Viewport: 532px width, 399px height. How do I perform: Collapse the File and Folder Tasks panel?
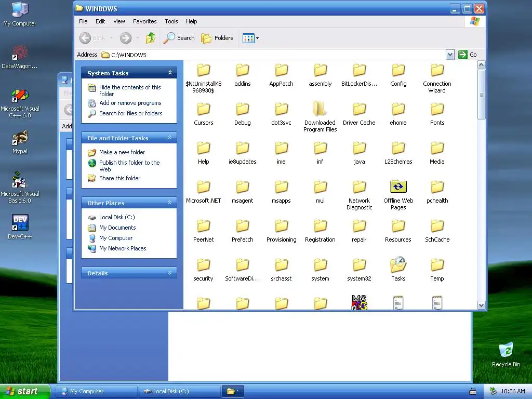pos(170,138)
